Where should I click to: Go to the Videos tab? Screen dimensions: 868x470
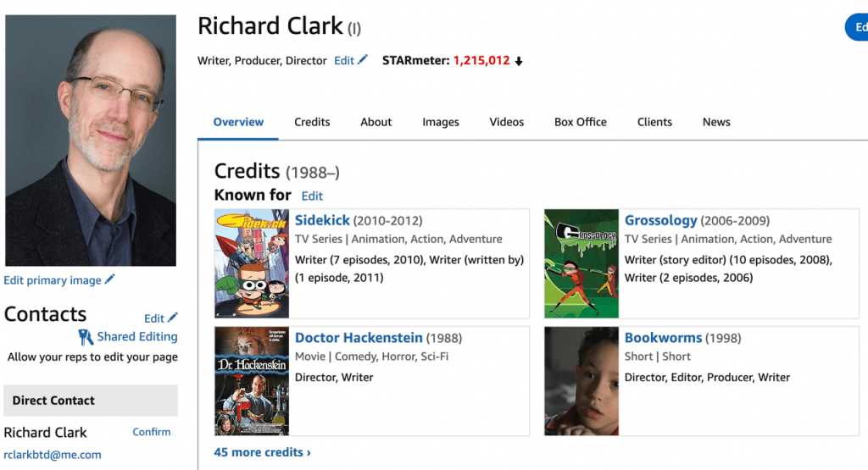pos(506,122)
